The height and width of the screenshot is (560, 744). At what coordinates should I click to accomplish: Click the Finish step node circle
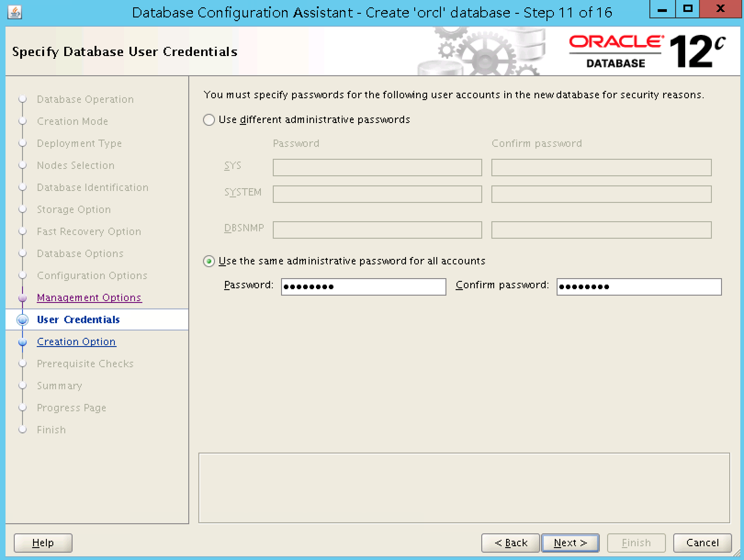pyautogui.click(x=23, y=430)
